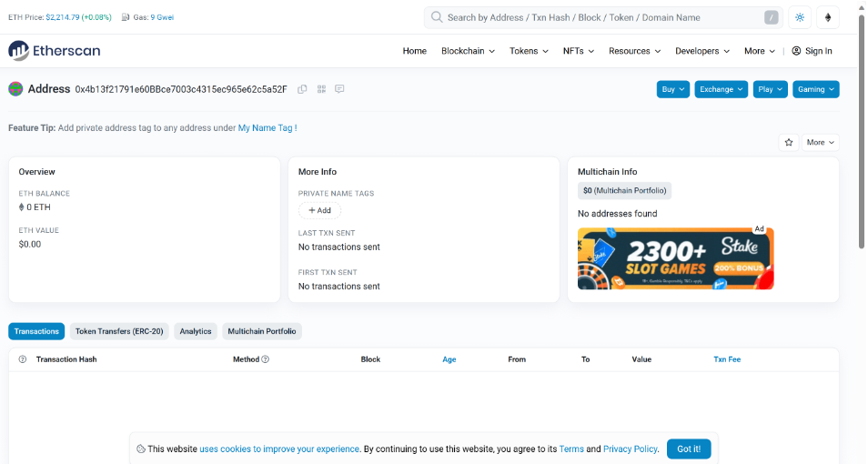Toggle the light/dark theme sun icon
This screenshot has height=464, width=868.
tap(800, 17)
